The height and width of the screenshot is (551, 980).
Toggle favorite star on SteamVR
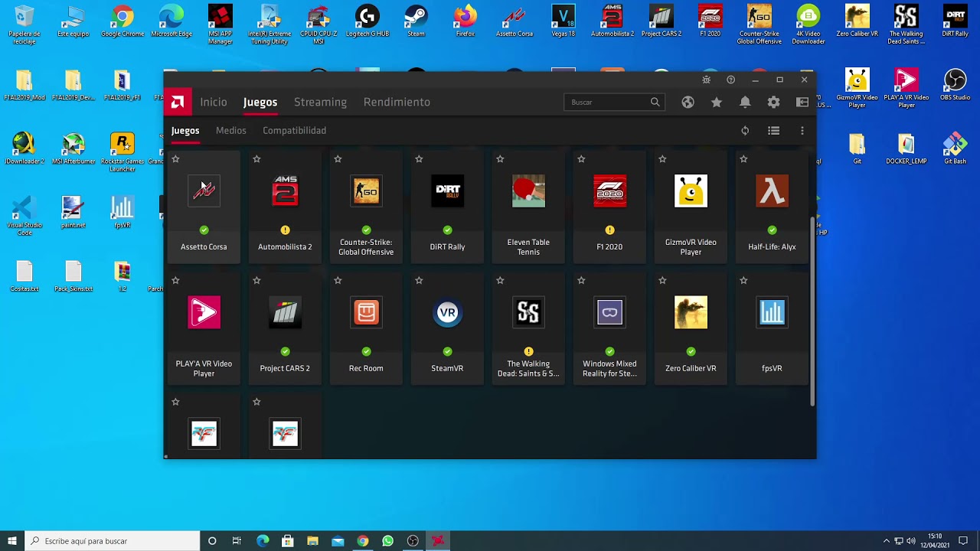click(419, 281)
